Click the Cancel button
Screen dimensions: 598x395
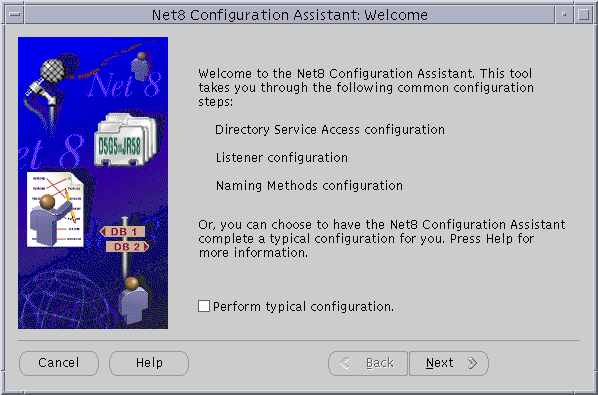click(x=59, y=363)
